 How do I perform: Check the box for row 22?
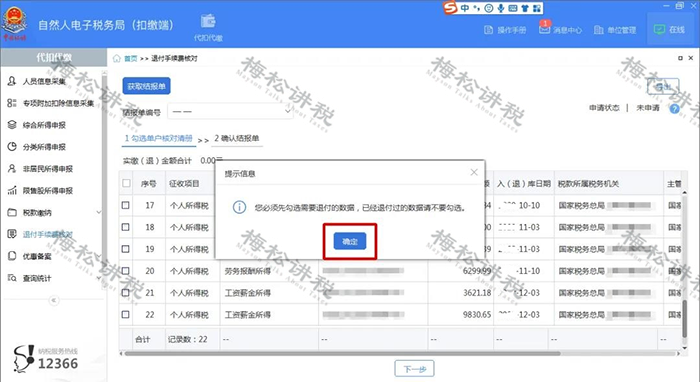[126, 315]
